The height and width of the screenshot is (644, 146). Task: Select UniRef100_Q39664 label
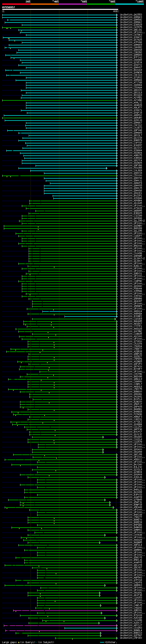tap(131, 151)
